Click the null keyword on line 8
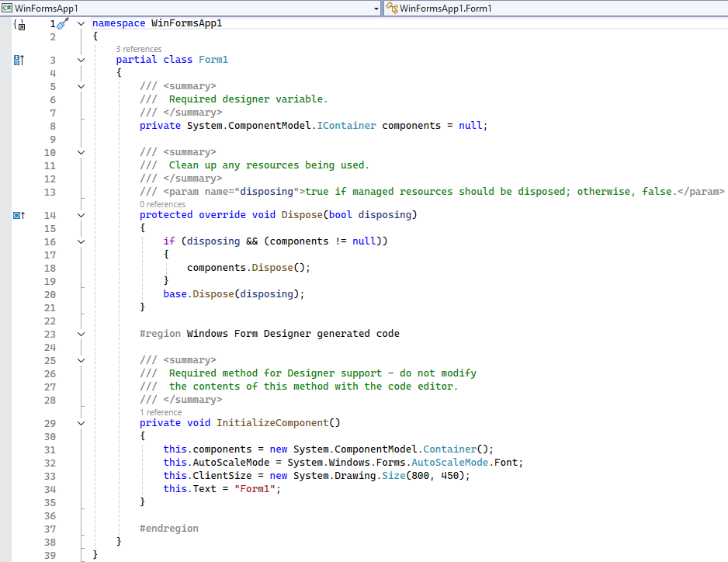 pyautogui.click(x=471, y=126)
